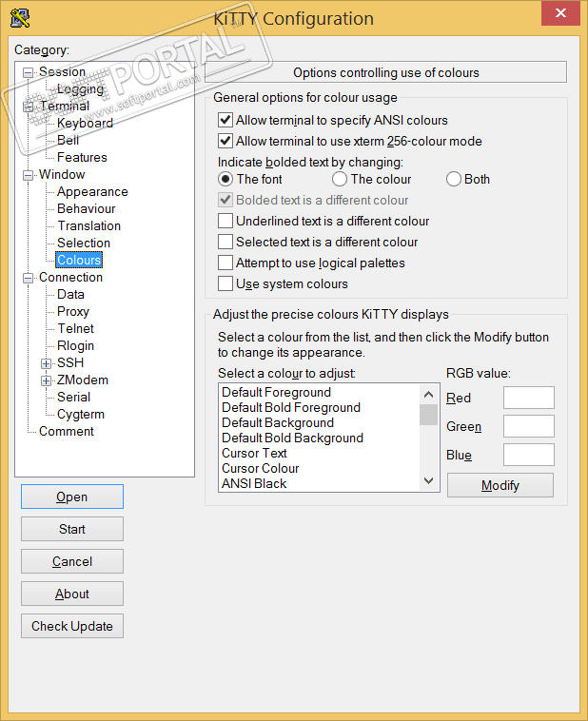The image size is (588, 721).
Task: Go to the Selection category
Action: (x=84, y=243)
